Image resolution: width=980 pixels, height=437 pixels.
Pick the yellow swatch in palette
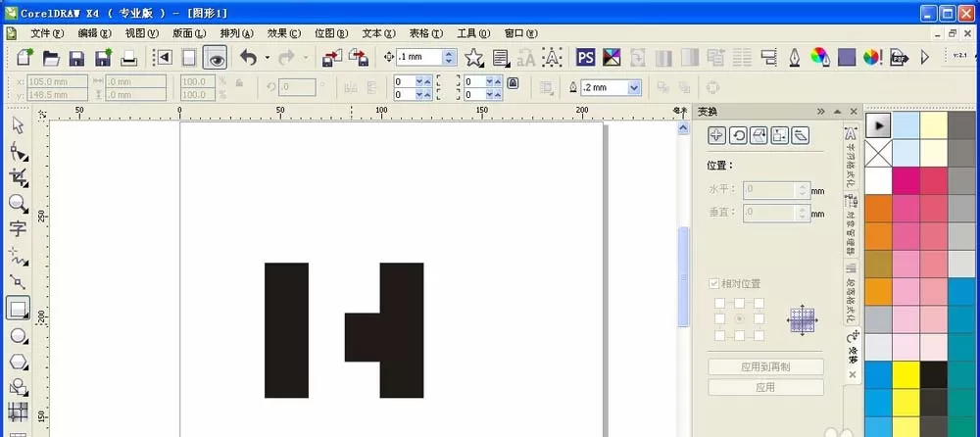click(x=906, y=375)
